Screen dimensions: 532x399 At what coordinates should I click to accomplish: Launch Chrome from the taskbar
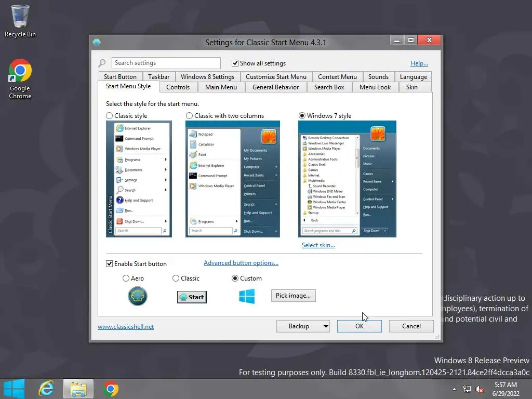point(111,389)
